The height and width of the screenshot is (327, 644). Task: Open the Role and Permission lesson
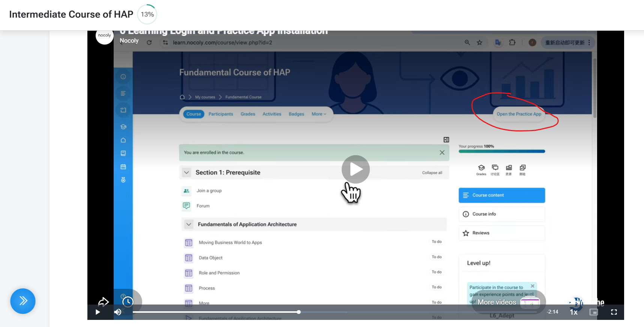coord(219,273)
